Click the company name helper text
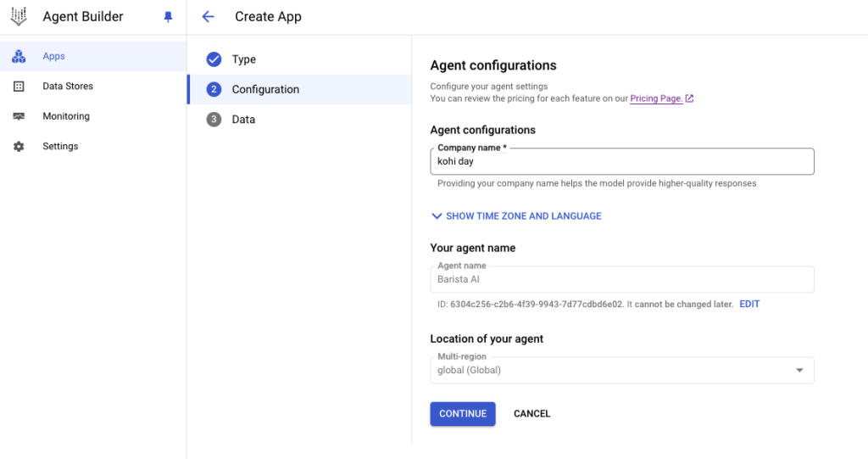 click(x=597, y=183)
